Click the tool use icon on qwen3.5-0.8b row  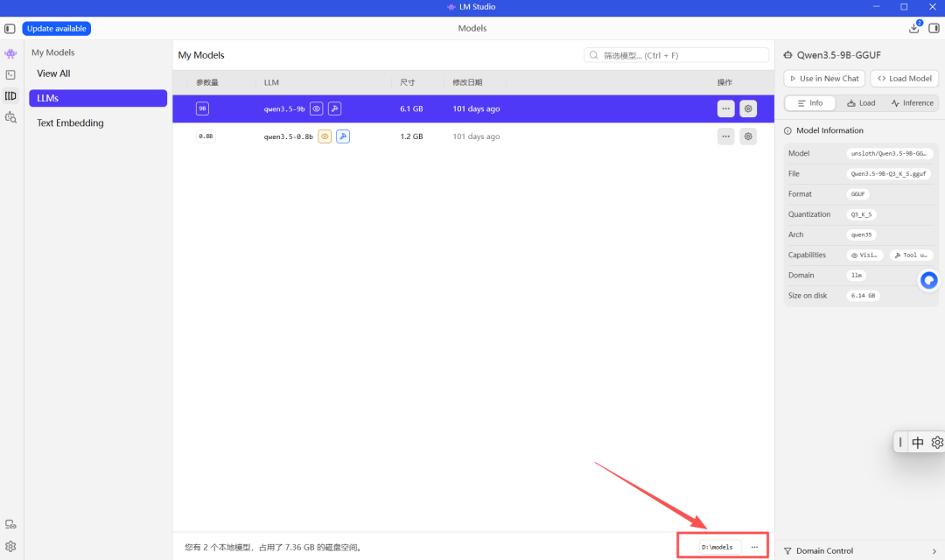[x=343, y=136]
